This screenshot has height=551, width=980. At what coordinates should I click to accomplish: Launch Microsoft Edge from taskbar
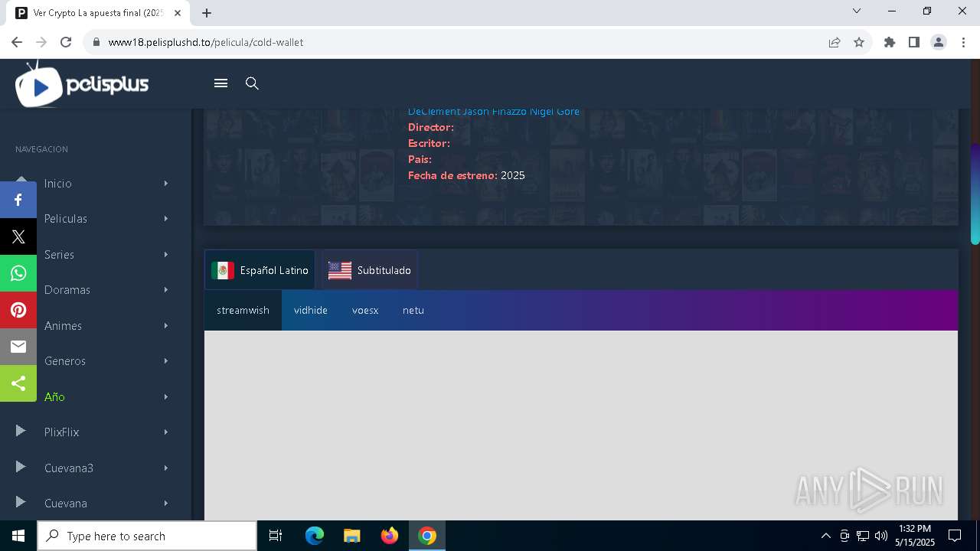tap(315, 536)
